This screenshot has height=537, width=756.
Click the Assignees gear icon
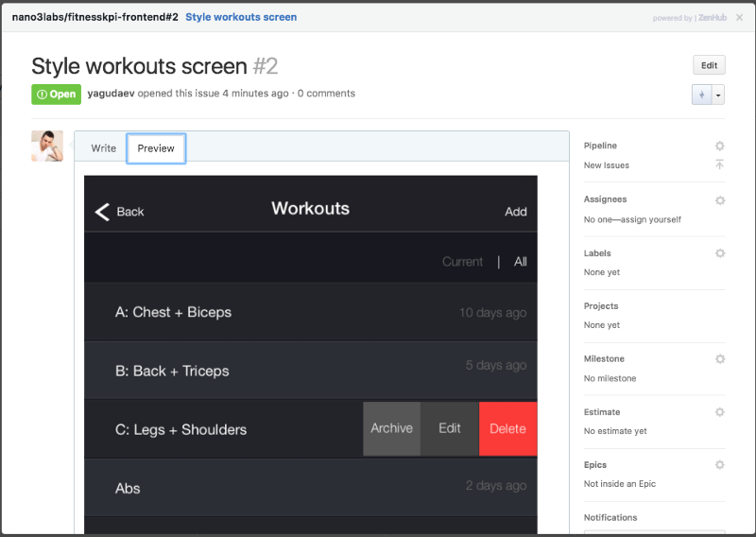coord(719,200)
